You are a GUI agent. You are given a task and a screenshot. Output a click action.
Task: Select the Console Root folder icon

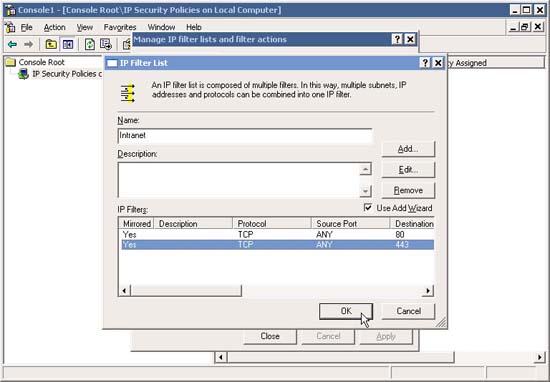11,62
